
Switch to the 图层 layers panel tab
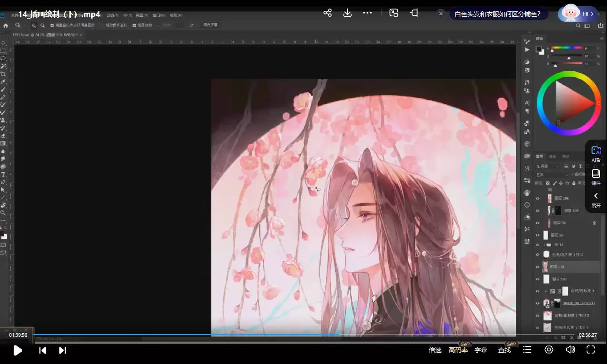click(540, 156)
